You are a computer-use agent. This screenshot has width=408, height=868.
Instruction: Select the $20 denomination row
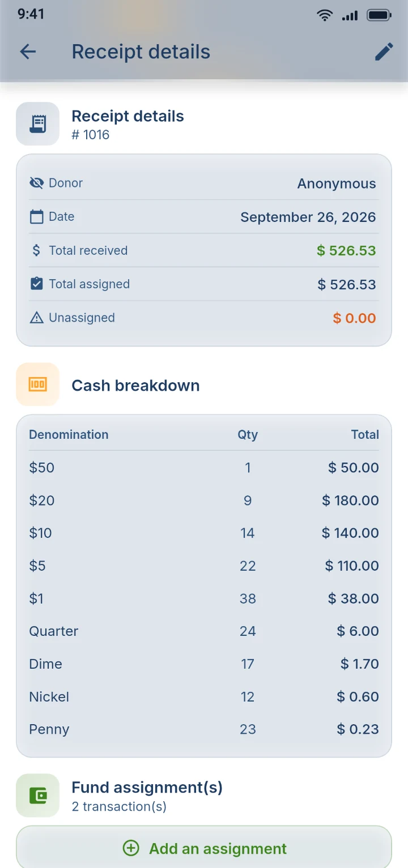click(x=204, y=501)
